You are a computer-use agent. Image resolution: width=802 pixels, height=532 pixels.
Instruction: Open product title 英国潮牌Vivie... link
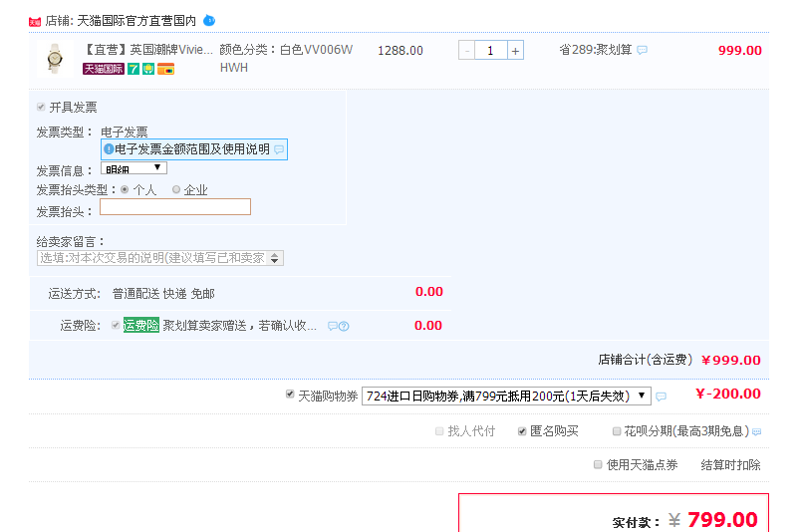coord(147,50)
